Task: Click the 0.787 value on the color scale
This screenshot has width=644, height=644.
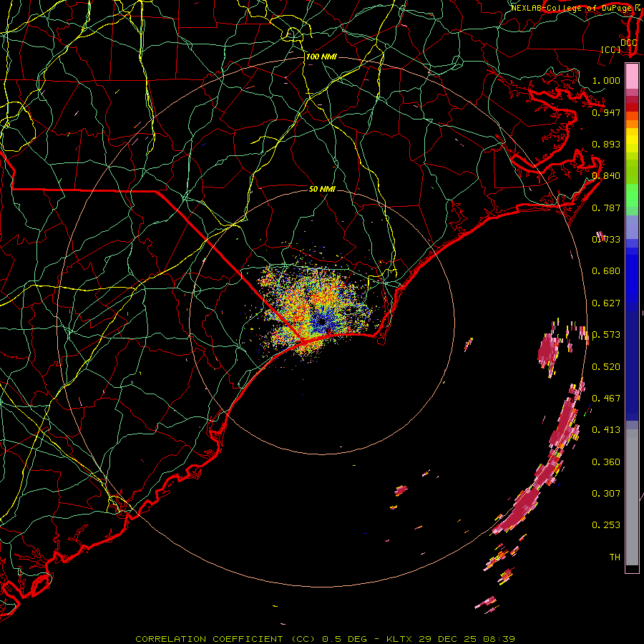Action: pos(606,208)
